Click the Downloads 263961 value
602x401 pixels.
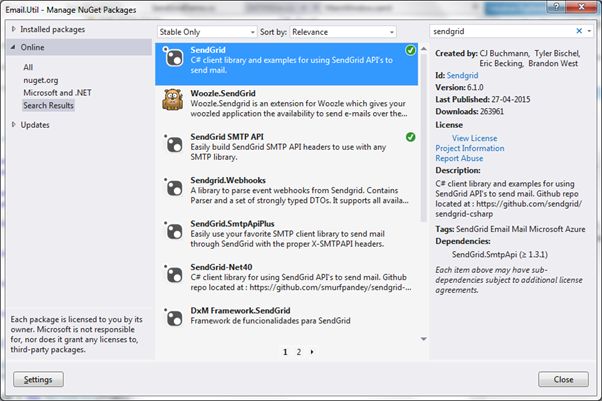pos(492,111)
